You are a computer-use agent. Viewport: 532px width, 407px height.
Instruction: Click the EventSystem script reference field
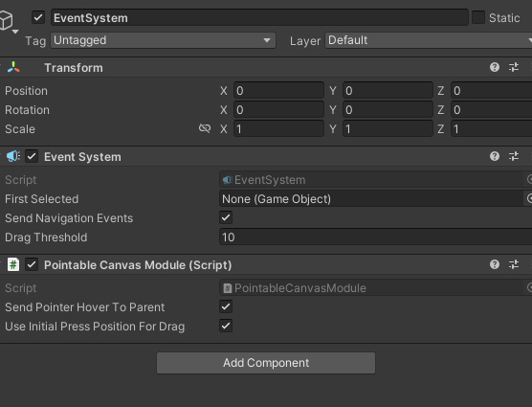tap(371, 180)
